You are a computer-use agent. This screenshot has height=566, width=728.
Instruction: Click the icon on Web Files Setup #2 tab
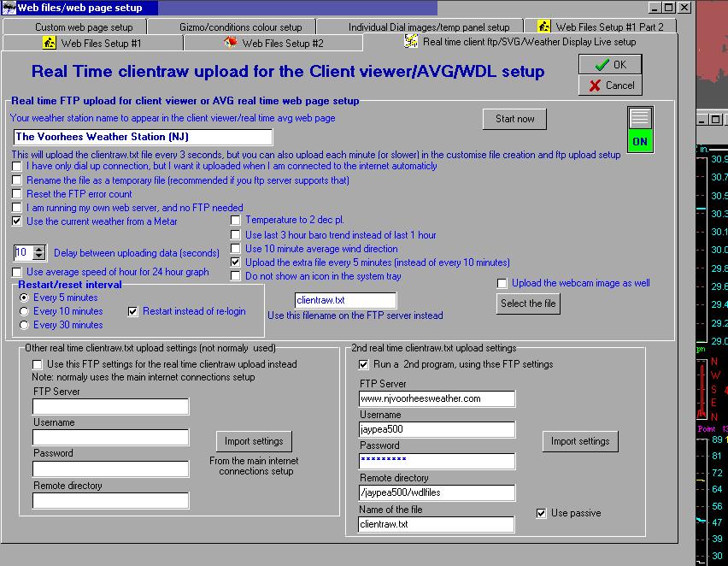click(x=231, y=42)
